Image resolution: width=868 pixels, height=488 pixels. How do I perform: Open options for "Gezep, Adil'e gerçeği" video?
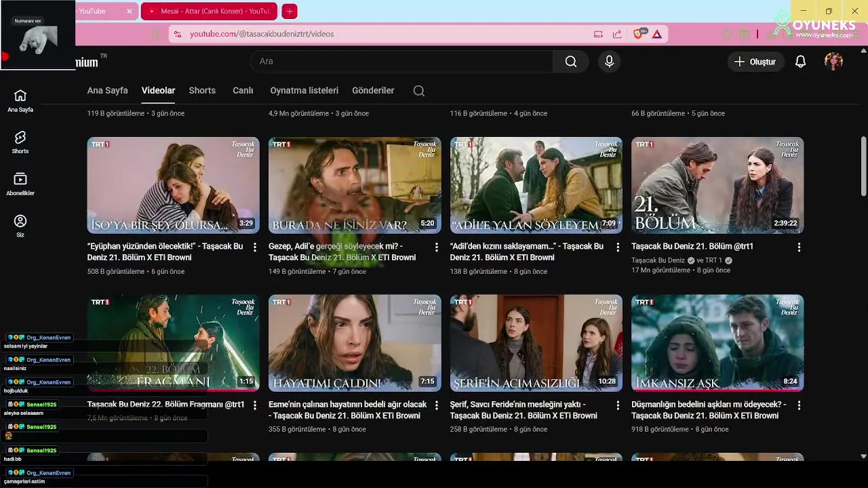tap(436, 247)
